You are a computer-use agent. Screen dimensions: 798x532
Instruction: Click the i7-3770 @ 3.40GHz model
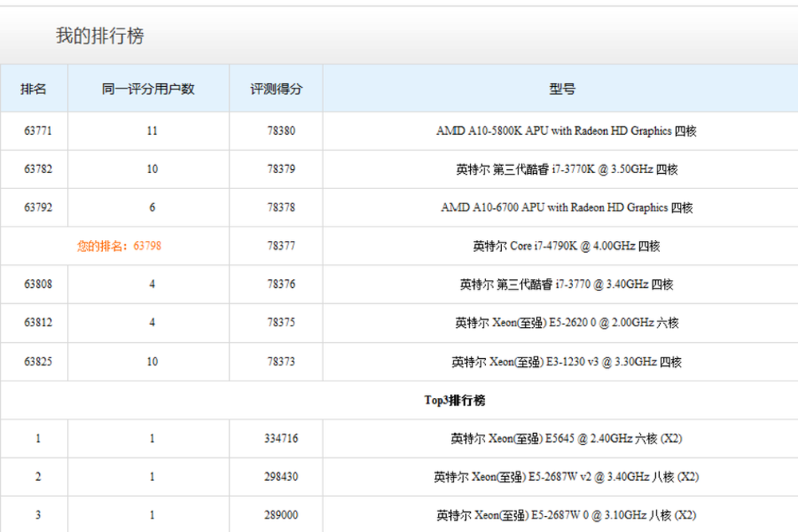pyautogui.click(x=567, y=284)
